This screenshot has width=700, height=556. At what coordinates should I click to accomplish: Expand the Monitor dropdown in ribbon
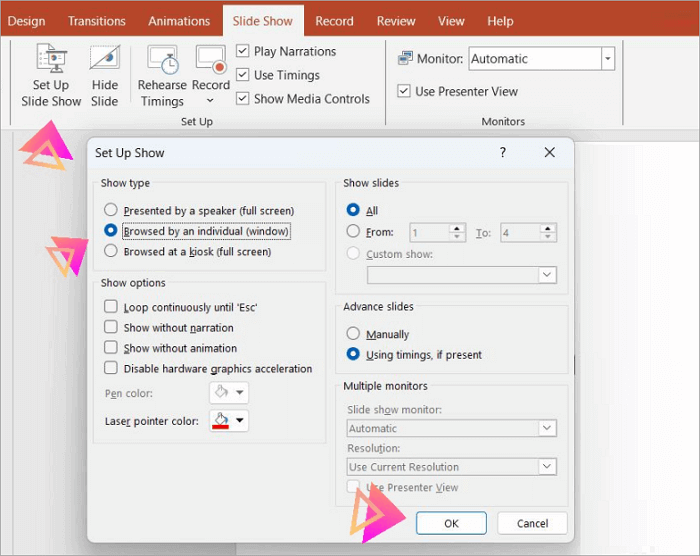point(607,59)
